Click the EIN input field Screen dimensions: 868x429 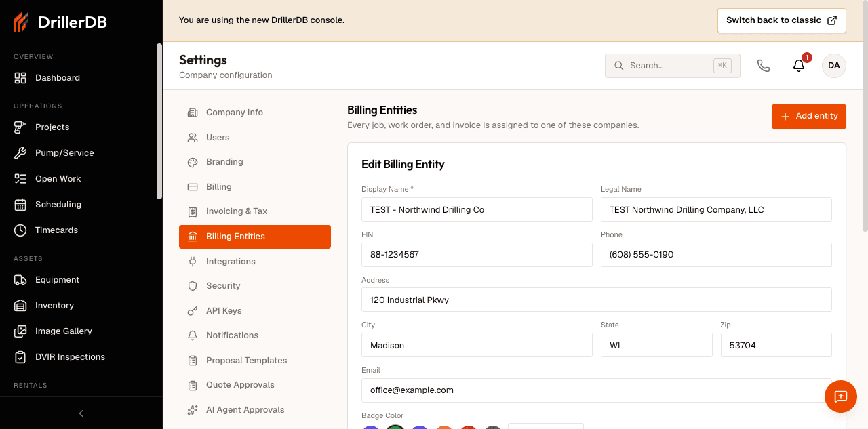477,255
